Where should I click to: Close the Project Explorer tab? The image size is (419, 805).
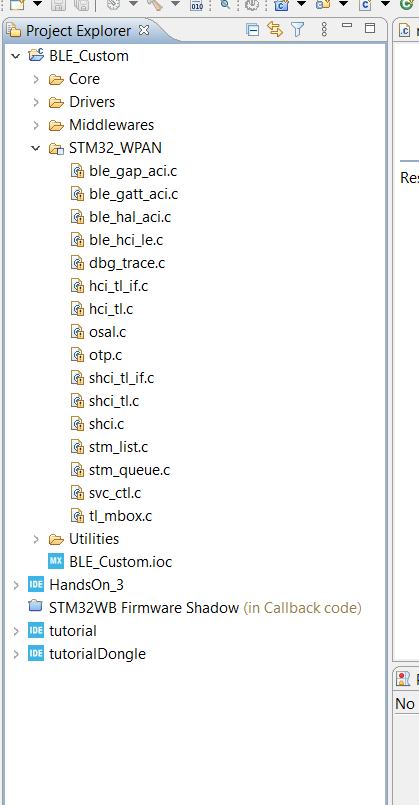(x=144, y=30)
